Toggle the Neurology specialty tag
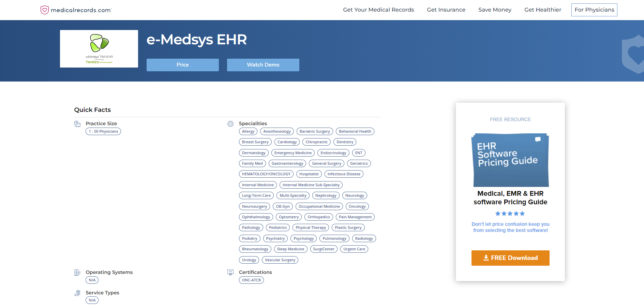Screen dimensions: 644x308 click(355, 195)
